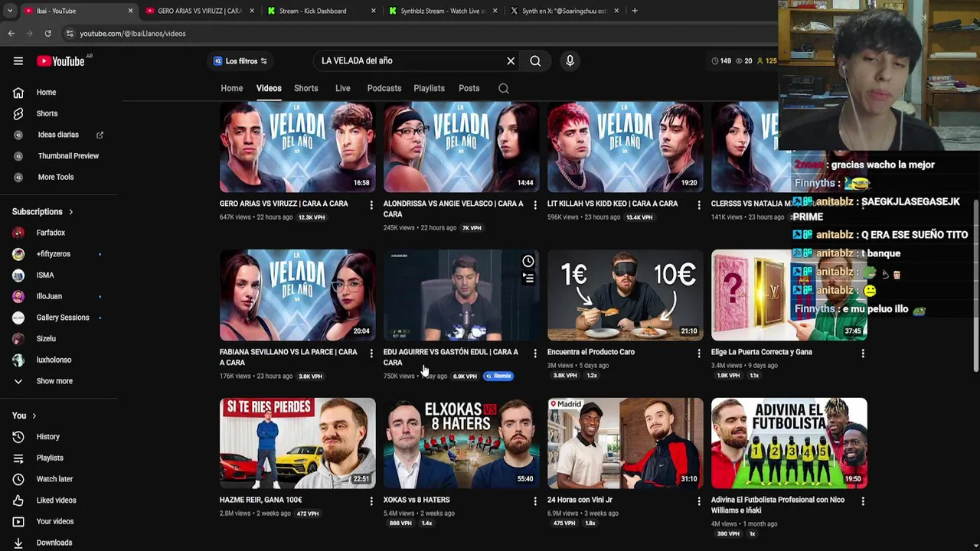The height and width of the screenshot is (551, 980).
Task: Open the channel Live tab
Action: (x=343, y=88)
